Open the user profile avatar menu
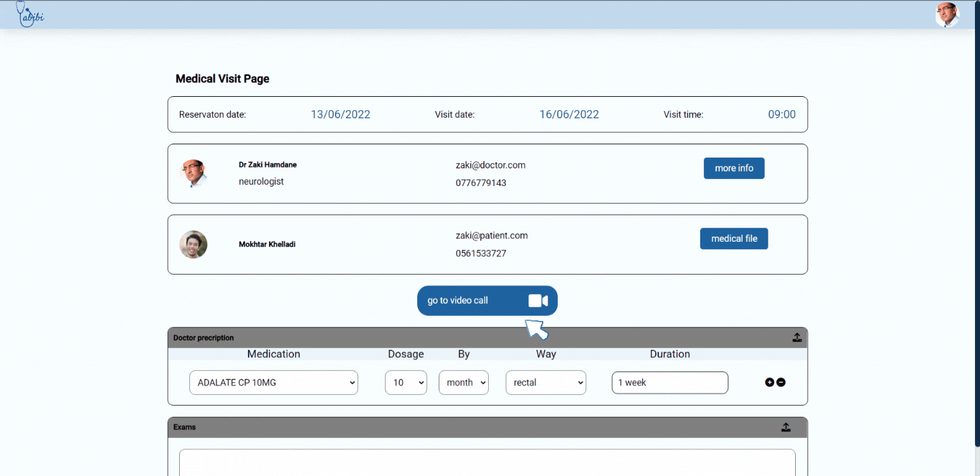The height and width of the screenshot is (476, 980). coord(946,15)
